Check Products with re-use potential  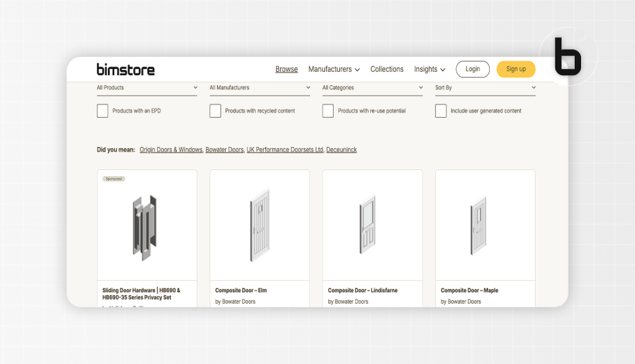tap(328, 110)
